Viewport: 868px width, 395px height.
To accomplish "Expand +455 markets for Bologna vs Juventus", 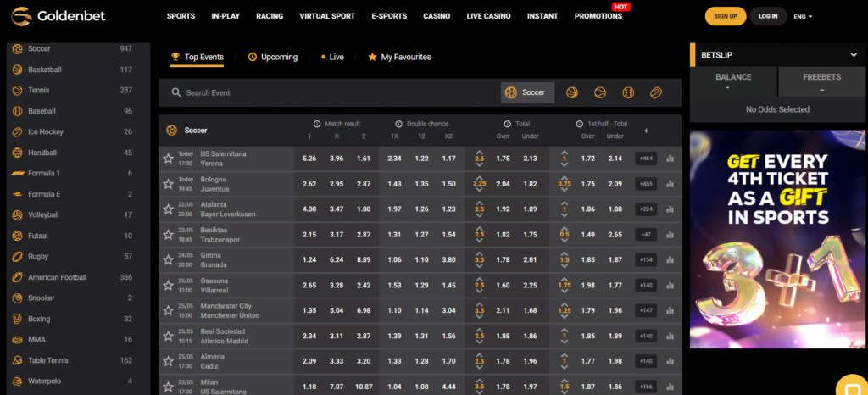I will pyautogui.click(x=646, y=184).
